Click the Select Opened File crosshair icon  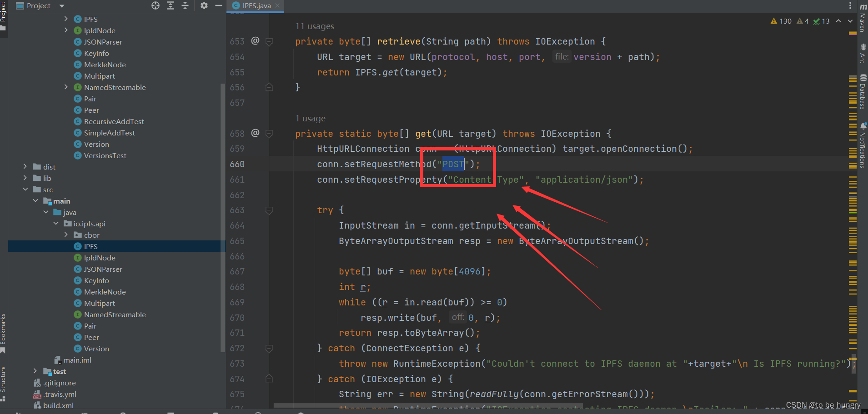click(156, 5)
